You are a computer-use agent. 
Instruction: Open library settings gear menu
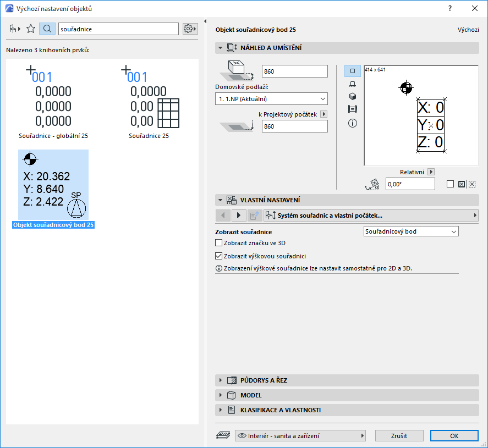click(190, 29)
